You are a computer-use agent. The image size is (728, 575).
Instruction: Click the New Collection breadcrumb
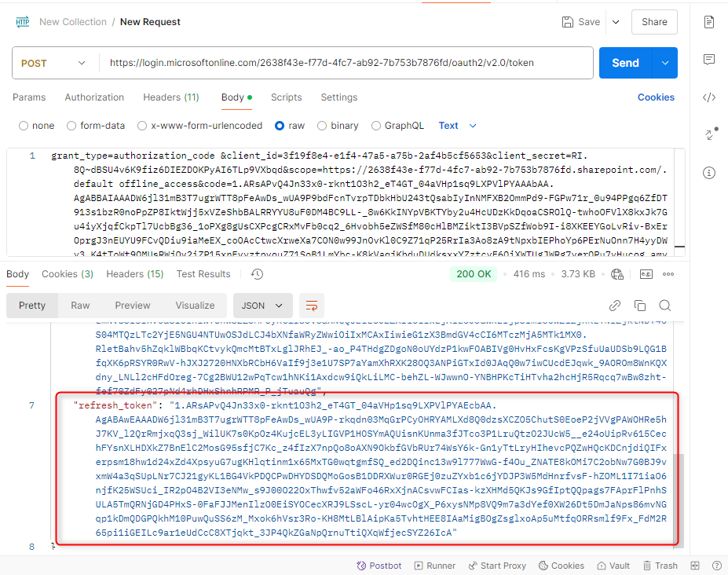point(73,22)
